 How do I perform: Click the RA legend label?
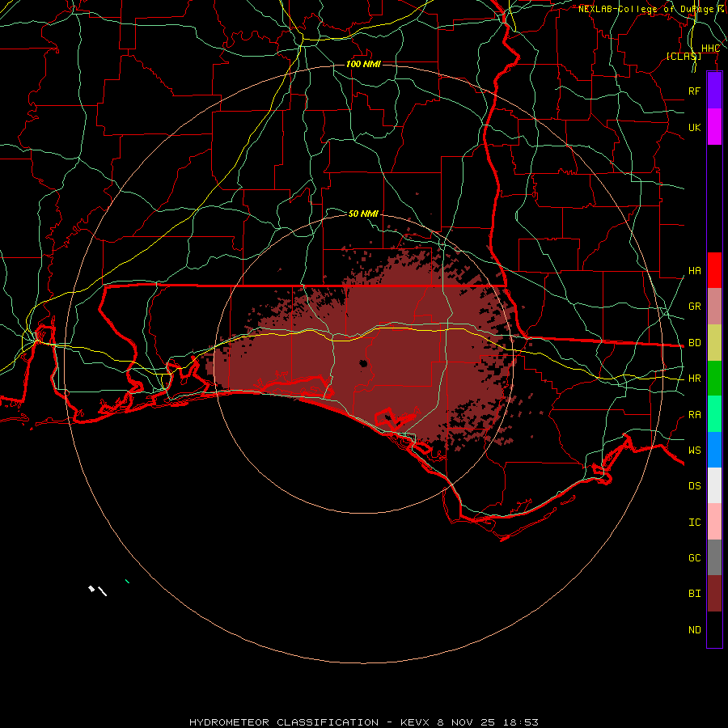(x=695, y=415)
